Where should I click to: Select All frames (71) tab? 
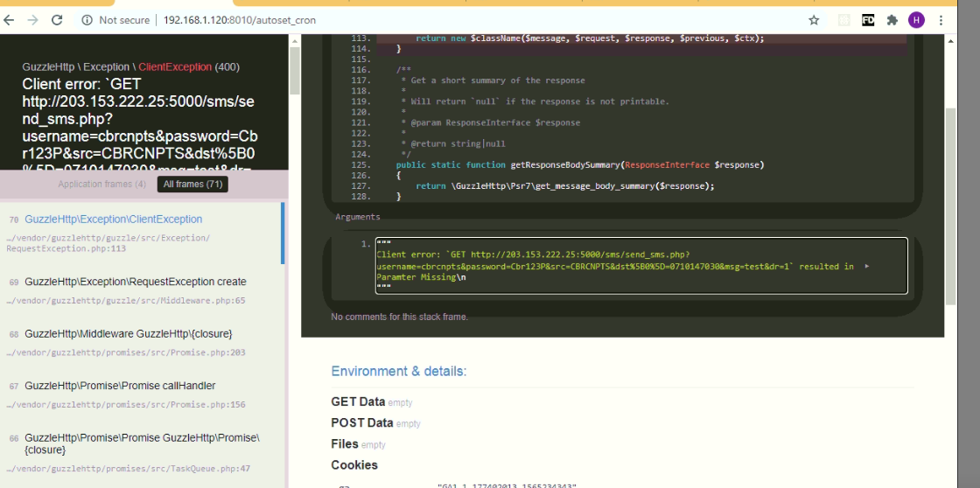(193, 184)
